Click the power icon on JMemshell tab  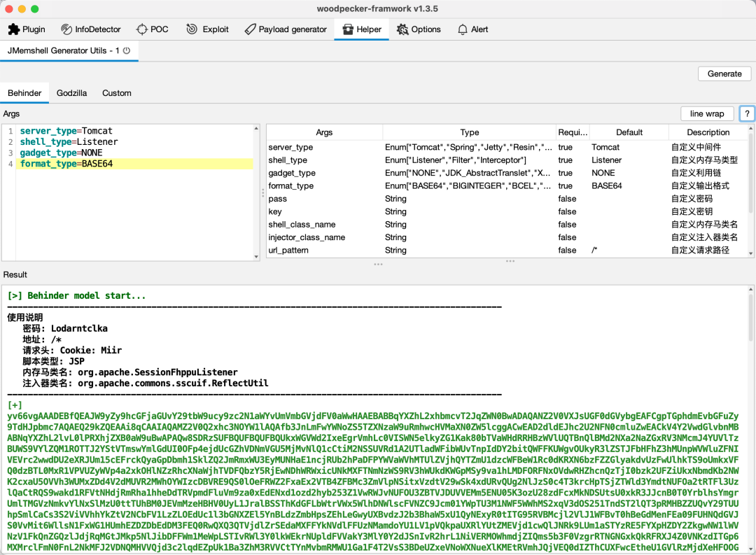(126, 50)
